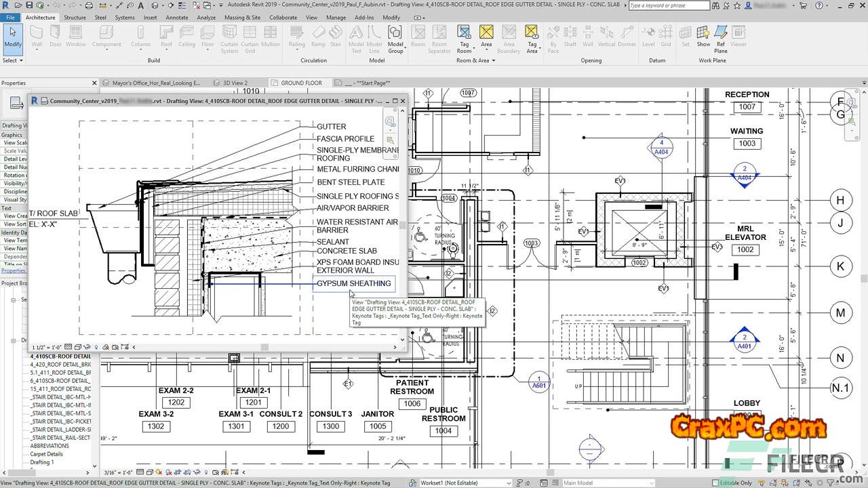868x488 pixels.
Task: Enable the Editable Only checkbox
Action: click(x=715, y=483)
